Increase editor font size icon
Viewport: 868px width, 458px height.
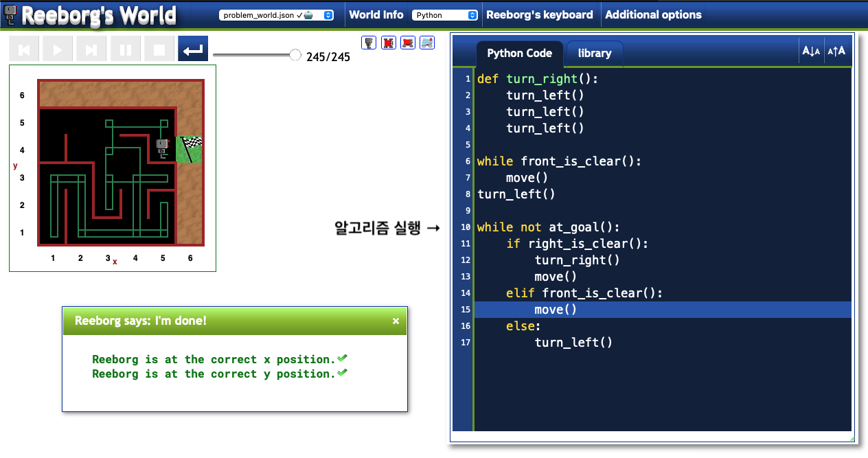tap(836, 51)
